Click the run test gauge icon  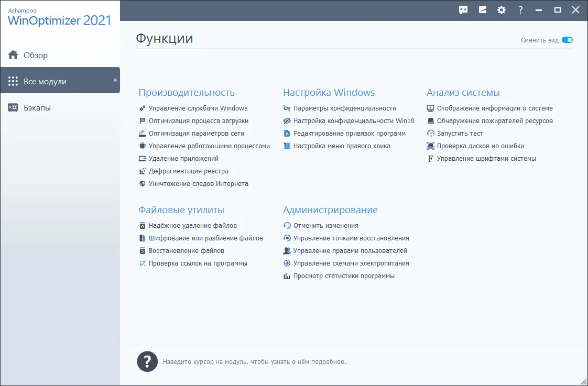click(430, 134)
